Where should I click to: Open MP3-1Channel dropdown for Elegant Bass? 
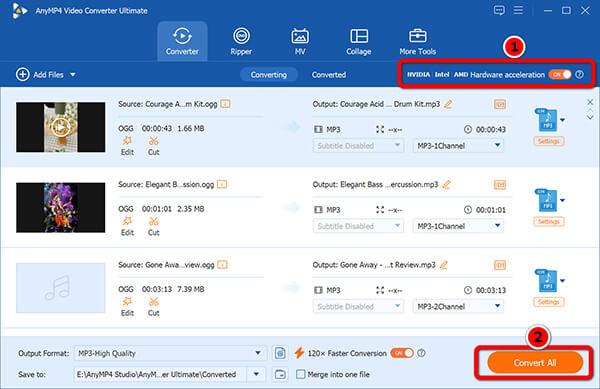(x=458, y=226)
